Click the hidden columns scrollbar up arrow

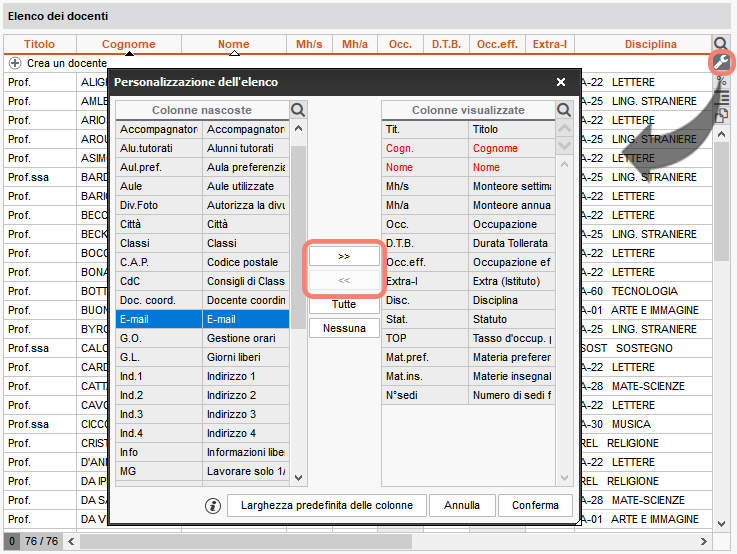click(298, 128)
